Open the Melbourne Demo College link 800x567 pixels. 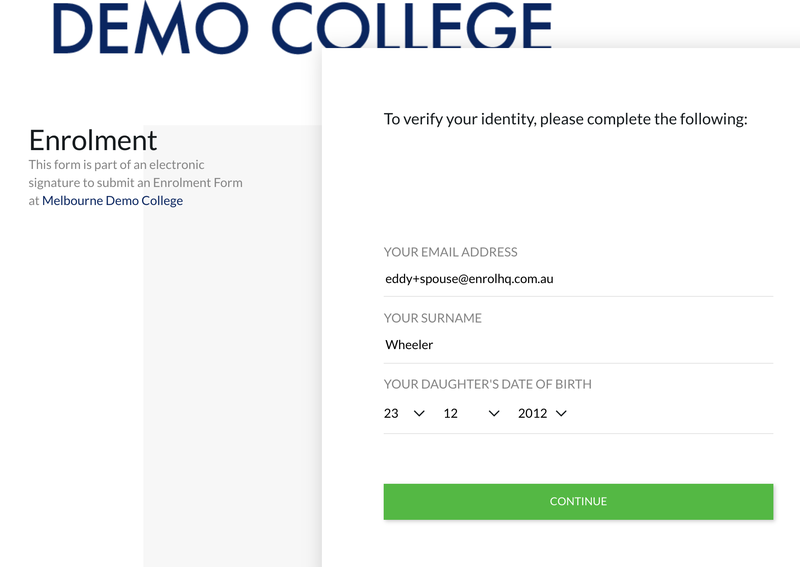(112, 201)
